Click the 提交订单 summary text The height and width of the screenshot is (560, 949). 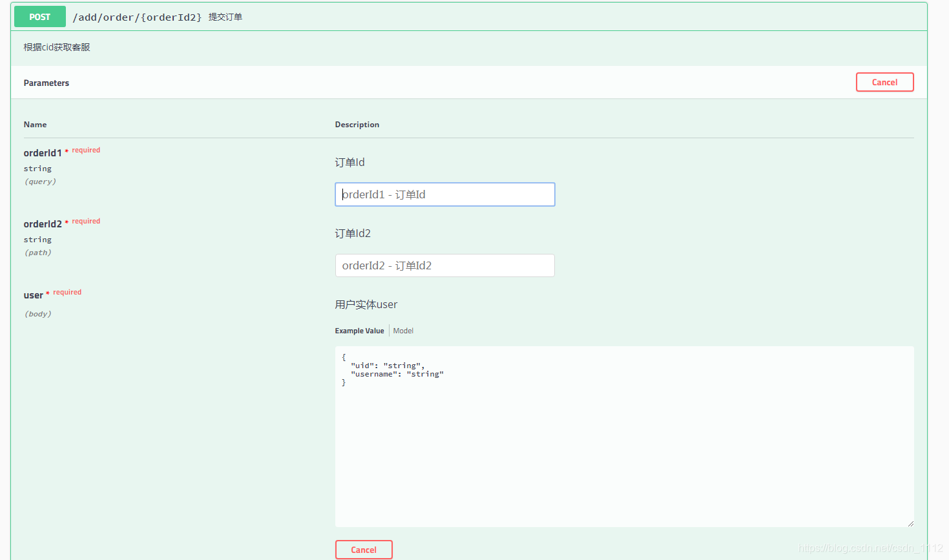225,17
